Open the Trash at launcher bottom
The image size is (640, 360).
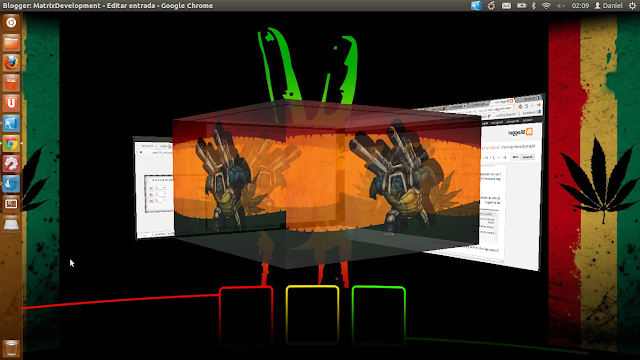pyautogui.click(x=11, y=349)
